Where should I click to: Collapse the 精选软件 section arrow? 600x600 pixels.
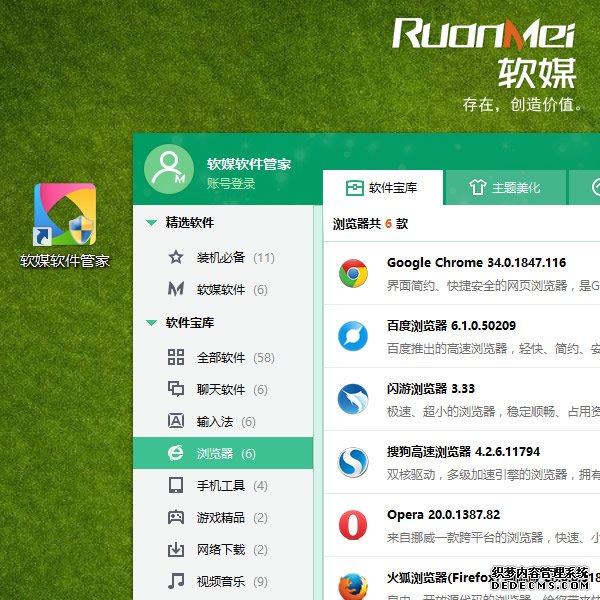pos(152,223)
